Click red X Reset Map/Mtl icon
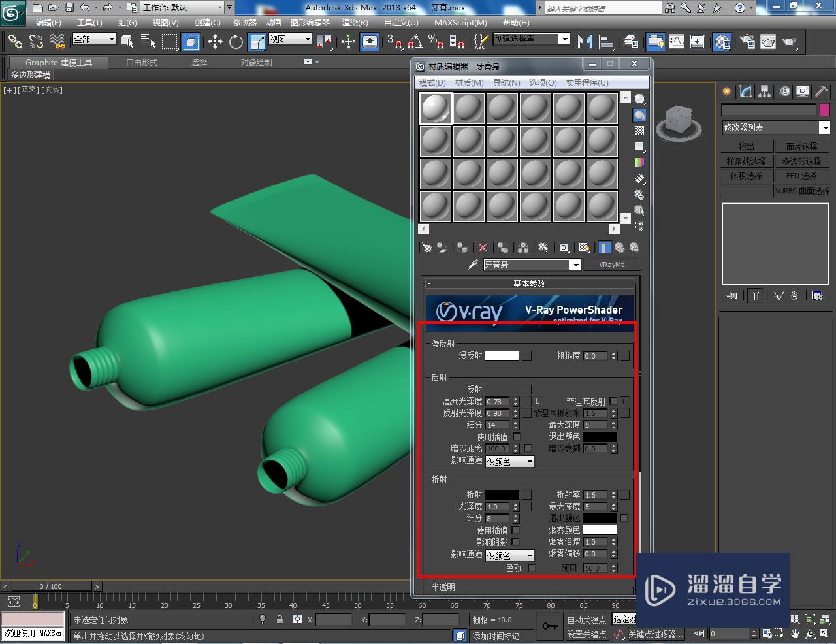The height and width of the screenshot is (644, 836). coord(483,248)
